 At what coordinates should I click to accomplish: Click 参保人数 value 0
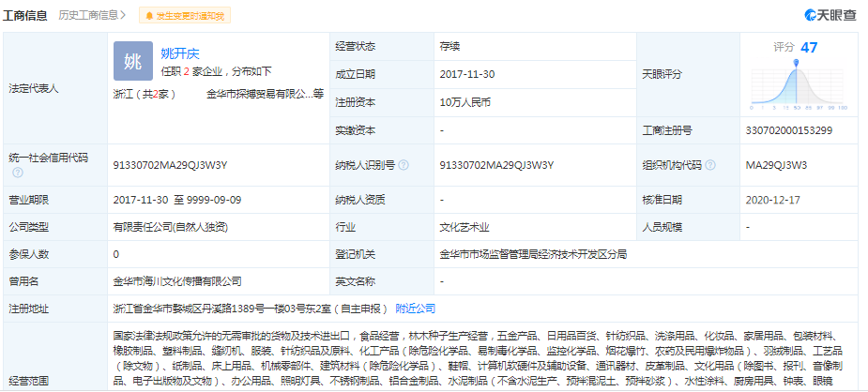tap(115, 254)
